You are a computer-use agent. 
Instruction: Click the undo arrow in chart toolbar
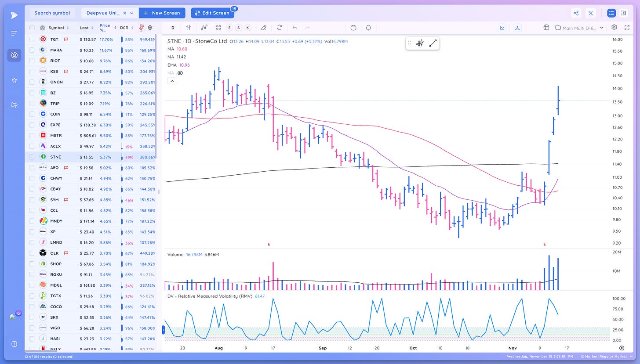tap(295, 28)
